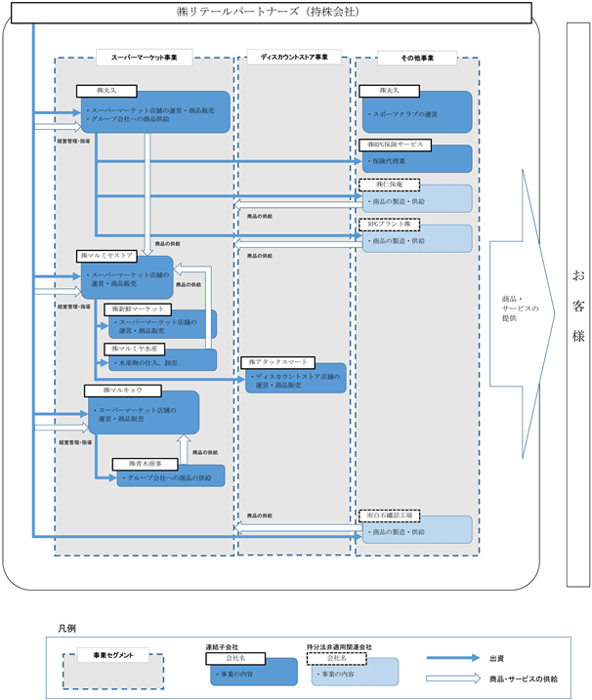Screen dimensions: 592x700
Task: Click '会社名' under the 持分法非適用関連会社 legend
Action: (336, 658)
